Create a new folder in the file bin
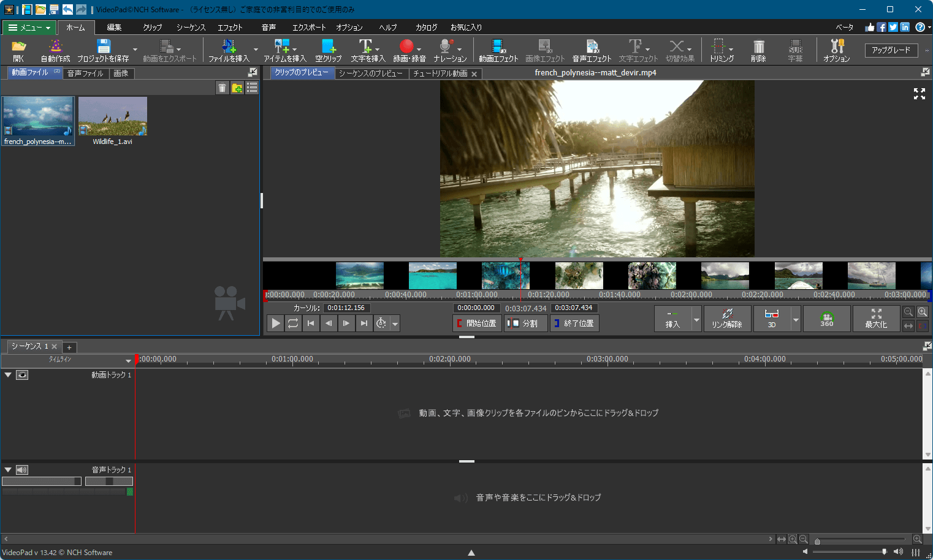Screen dimensions: 933x560 [237, 88]
